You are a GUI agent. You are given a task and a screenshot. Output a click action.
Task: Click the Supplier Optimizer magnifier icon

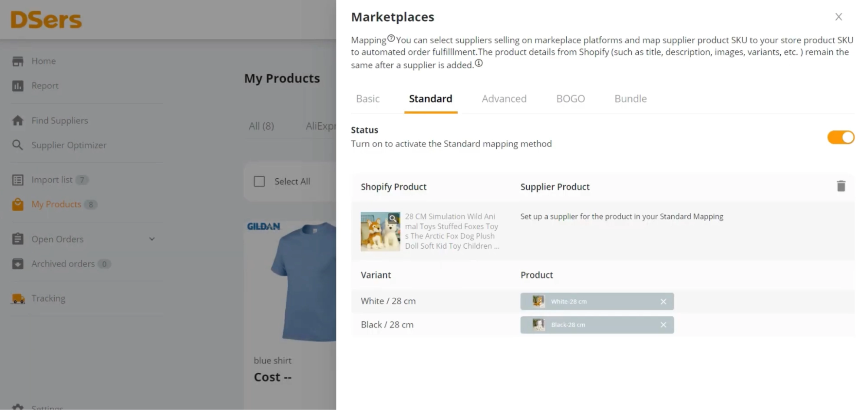pos(18,145)
